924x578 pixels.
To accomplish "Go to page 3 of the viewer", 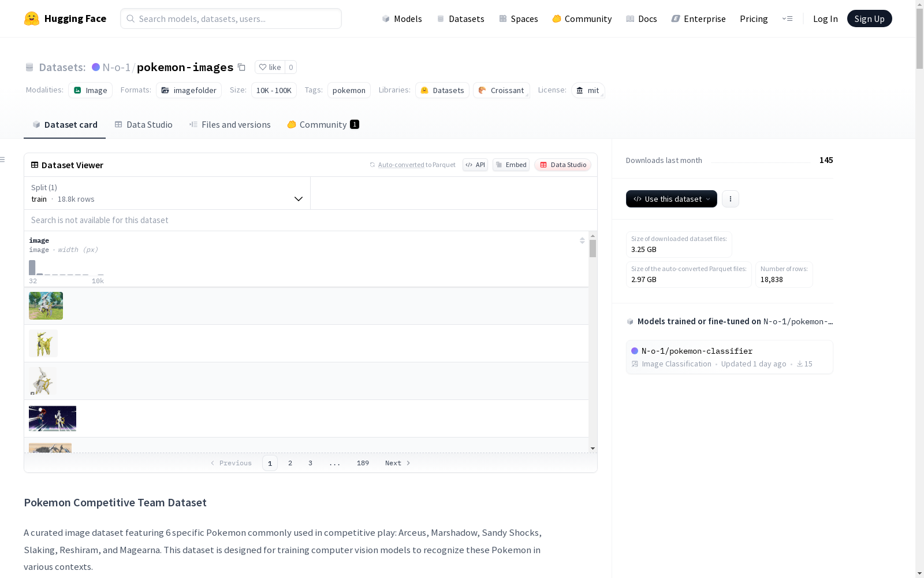I will click(x=310, y=463).
